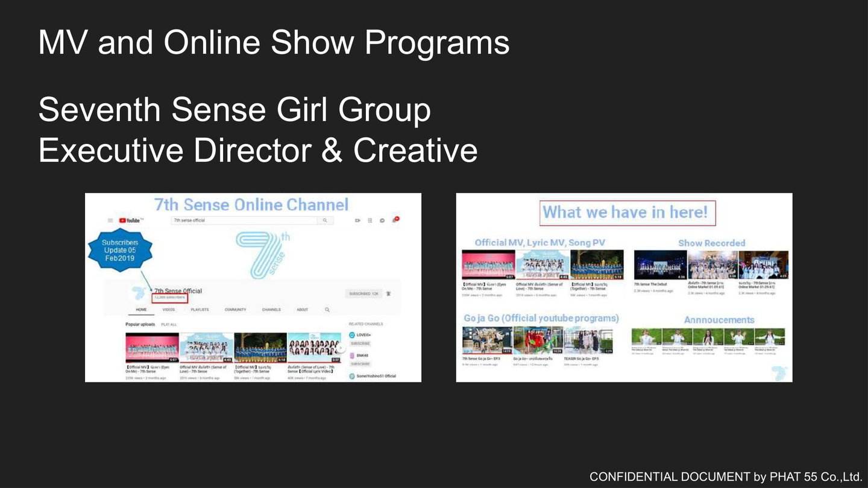Image resolution: width=868 pixels, height=488 pixels.
Task: Play the TEASER Go ja Go EP.5 thumbnail
Action: (x=589, y=340)
